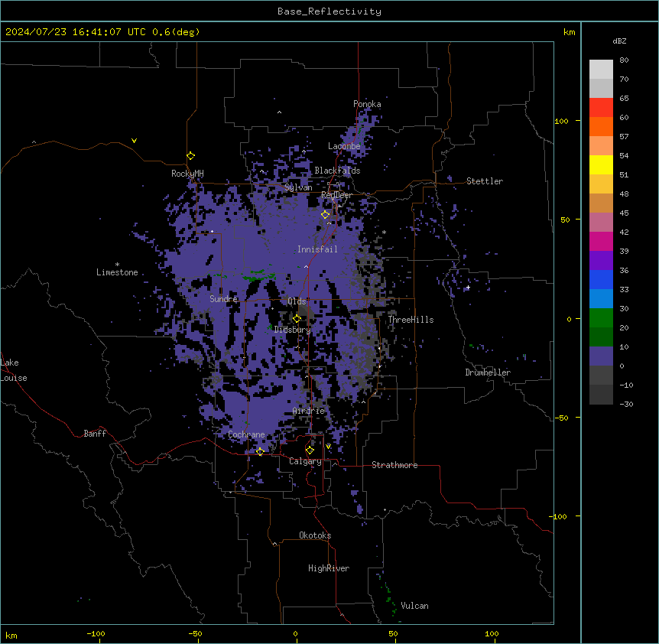Select the yellow swatch between 54 and 51 dBZ
The height and width of the screenshot is (644, 659).
601,164
